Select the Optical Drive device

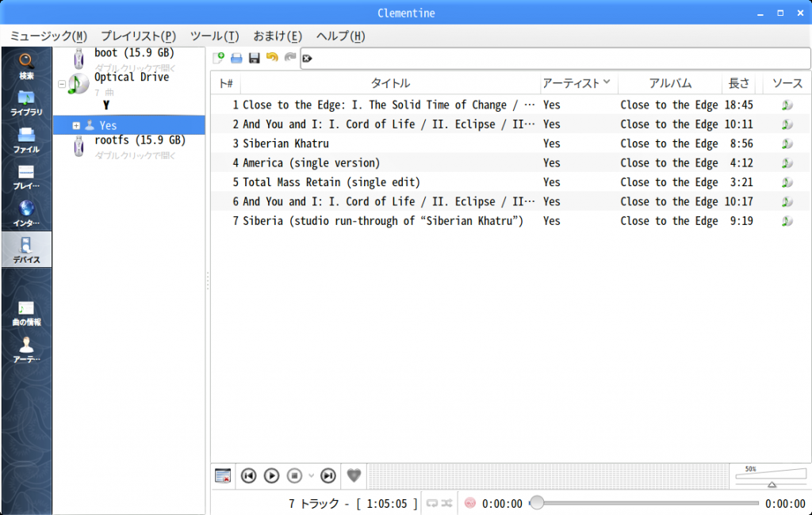(x=132, y=77)
